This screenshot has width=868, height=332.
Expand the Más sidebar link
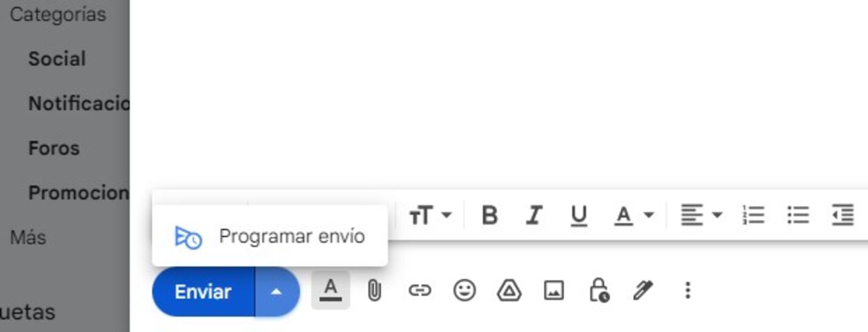(x=28, y=237)
